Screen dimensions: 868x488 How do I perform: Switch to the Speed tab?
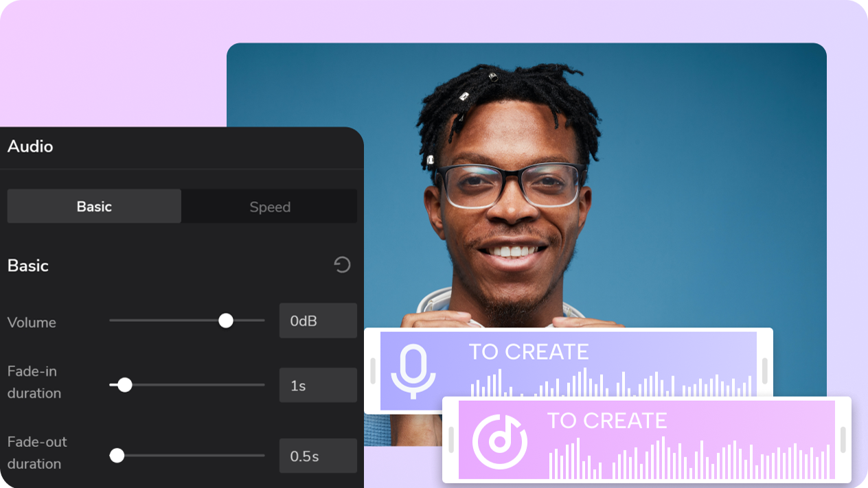[x=270, y=206]
